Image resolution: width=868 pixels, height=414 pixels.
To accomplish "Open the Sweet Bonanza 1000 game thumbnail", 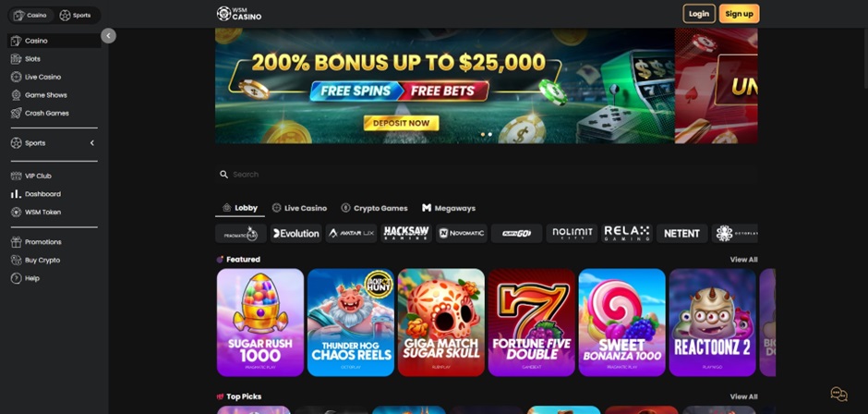I will click(621, 323).
